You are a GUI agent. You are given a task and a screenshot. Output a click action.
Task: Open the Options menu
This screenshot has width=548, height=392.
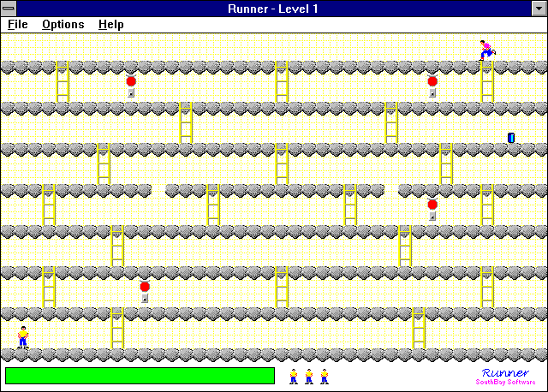tap(63, 25)
